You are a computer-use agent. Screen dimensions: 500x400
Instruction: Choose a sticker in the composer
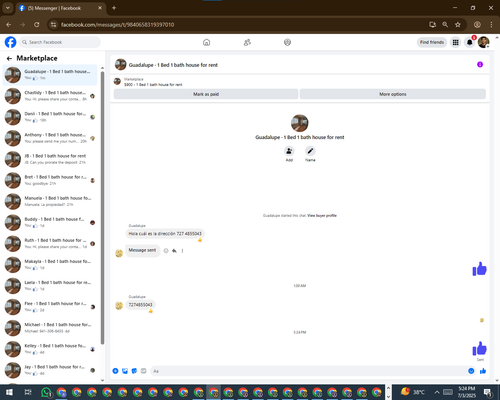pyautogui.click(x=134, y=371)
